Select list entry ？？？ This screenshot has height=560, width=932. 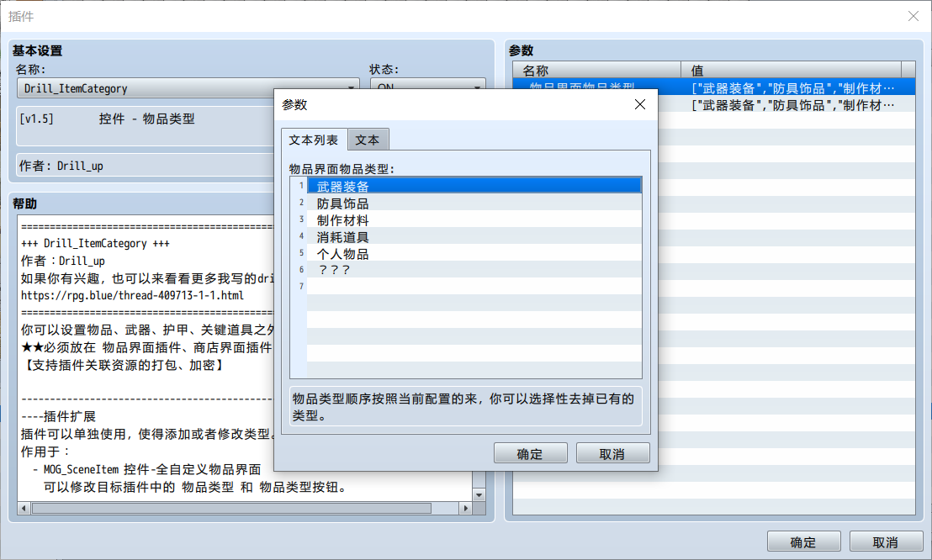pos(474,270)
